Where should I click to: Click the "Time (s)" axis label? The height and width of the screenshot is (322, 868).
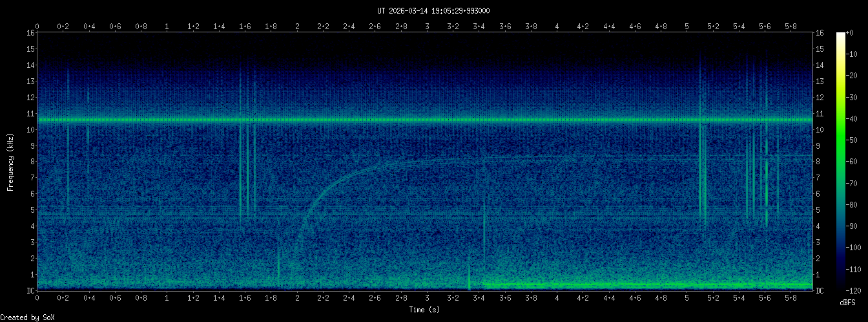425,310
